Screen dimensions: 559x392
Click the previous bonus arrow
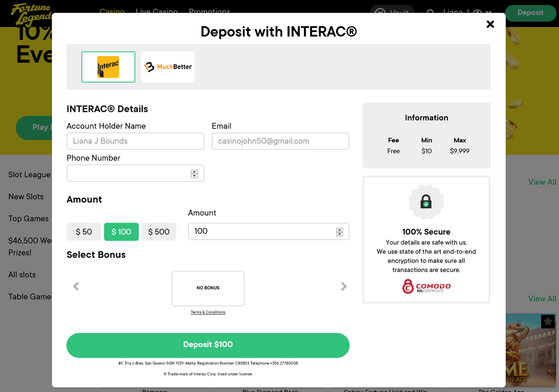point(76,286)
